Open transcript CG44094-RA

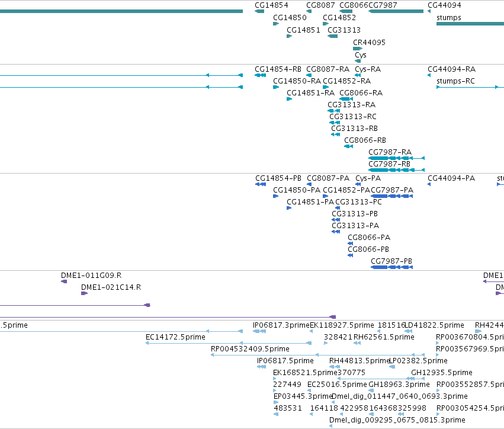[x=452, y=69]
